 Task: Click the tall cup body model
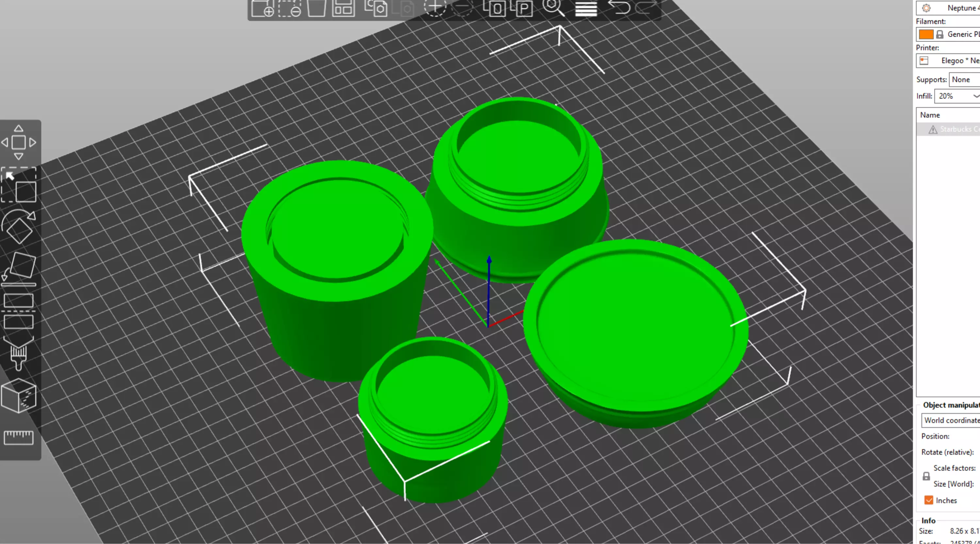(337, 270)
